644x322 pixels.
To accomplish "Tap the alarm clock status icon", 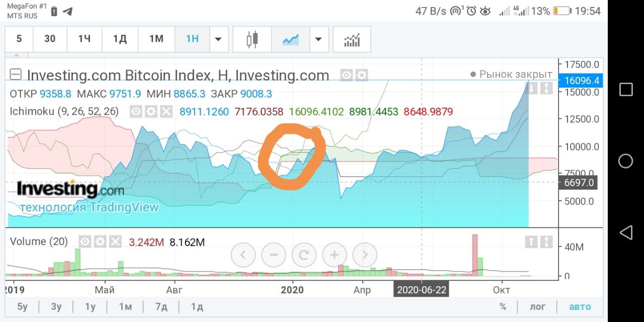I will 471,11.
